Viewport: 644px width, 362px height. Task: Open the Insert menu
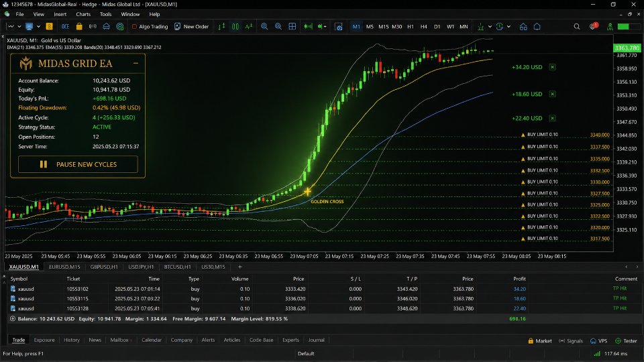(x=60, y=14)
